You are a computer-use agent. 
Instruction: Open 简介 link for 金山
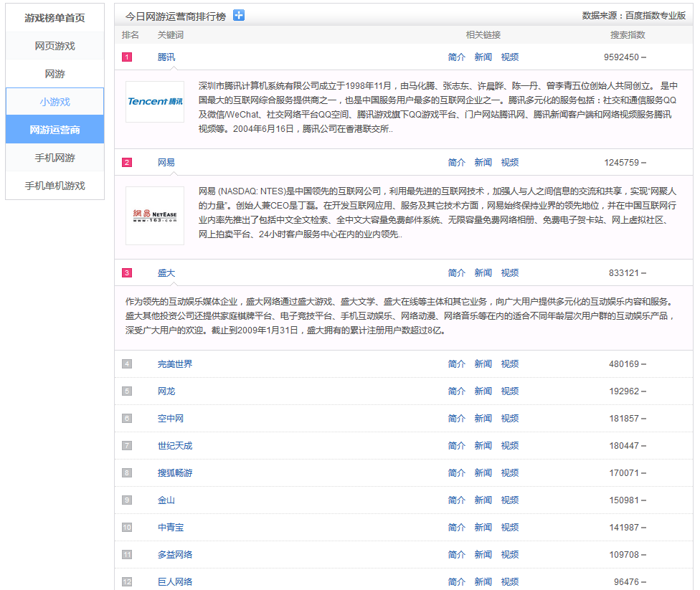(457, 500)
